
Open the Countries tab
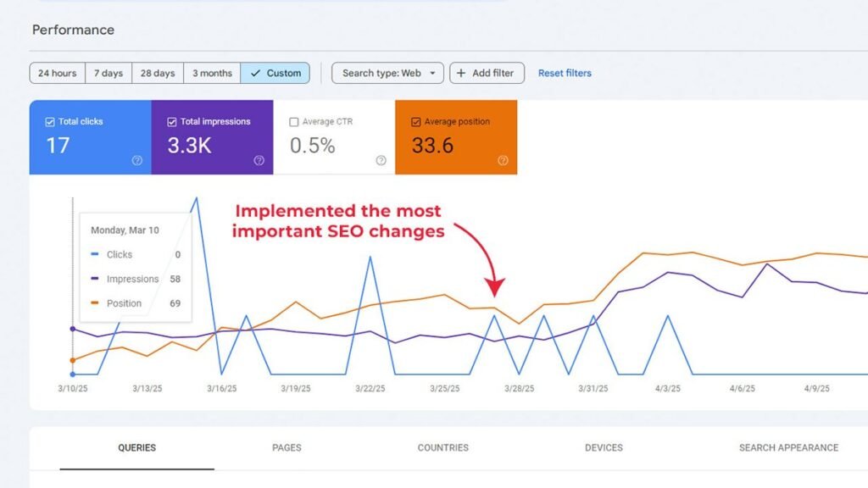click(444, 447)
